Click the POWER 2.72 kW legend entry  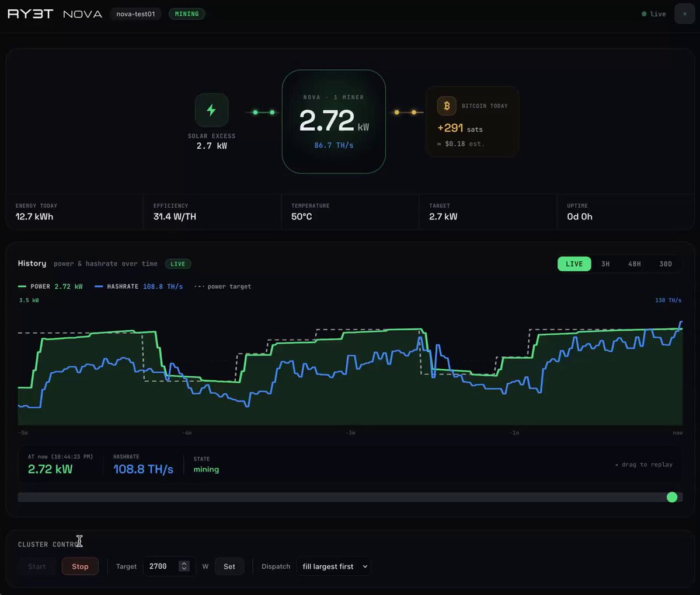(50, 286)
